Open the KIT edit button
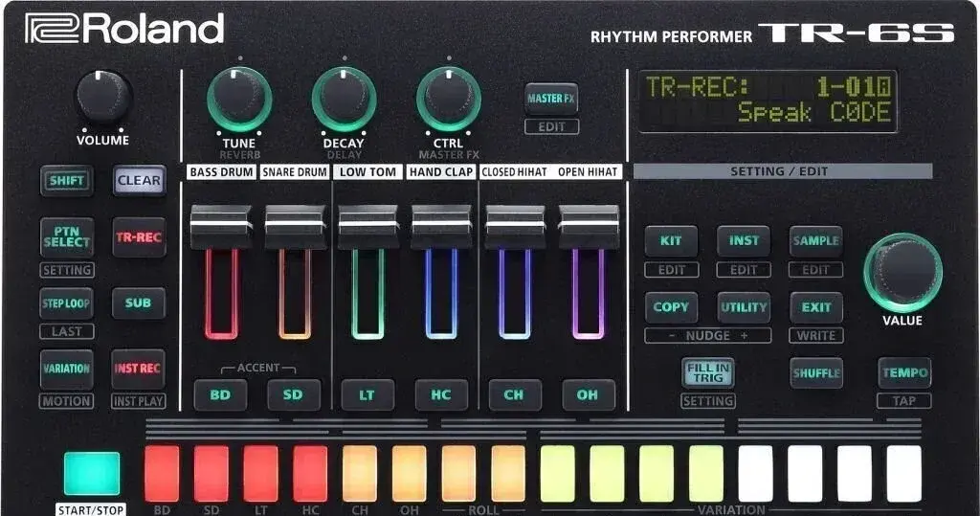This screenshot has width=980, height=516. (671, 241)
